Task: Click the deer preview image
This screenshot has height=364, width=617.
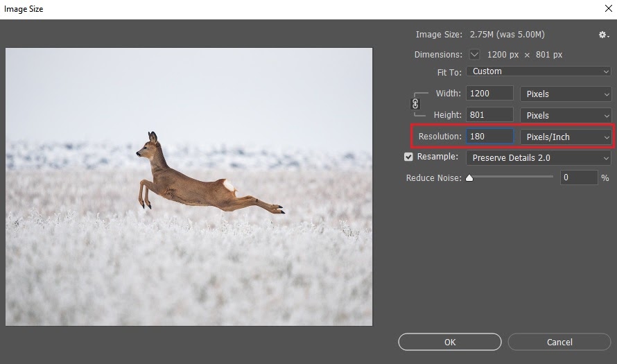Action: pyautogui.click(x=189, y=187)
